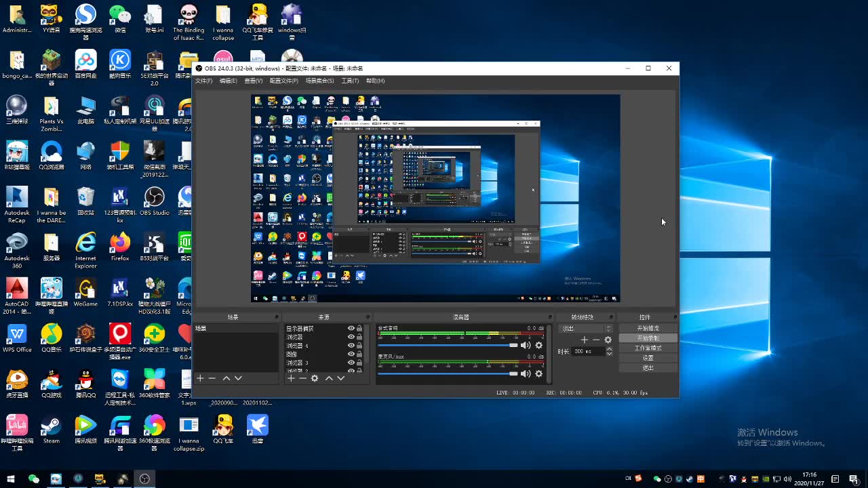
Task: Move the scene up in the list
Action: point(226,378)
